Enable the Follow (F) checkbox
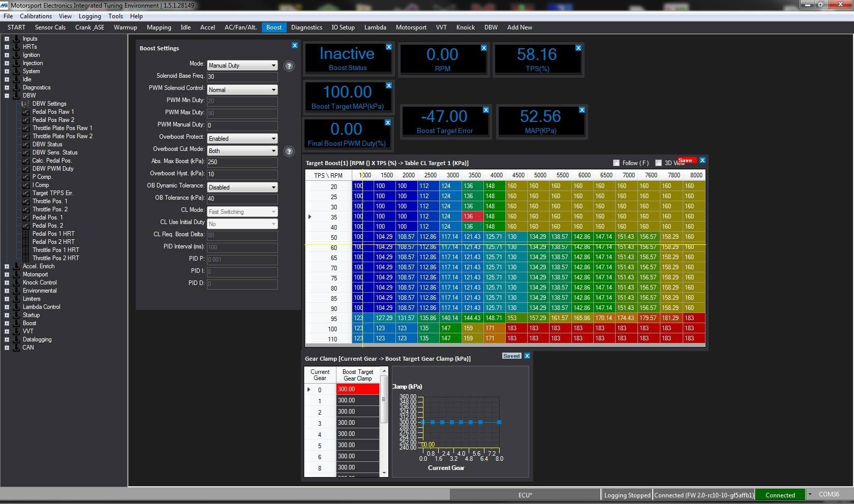Screen dimensions: 854x504 (x=616, y=163)
